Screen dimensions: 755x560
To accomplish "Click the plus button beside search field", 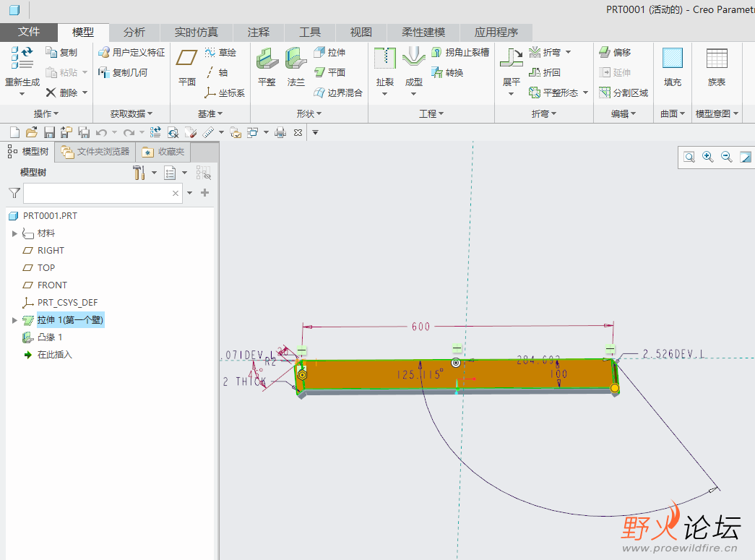I will (204, 193).
